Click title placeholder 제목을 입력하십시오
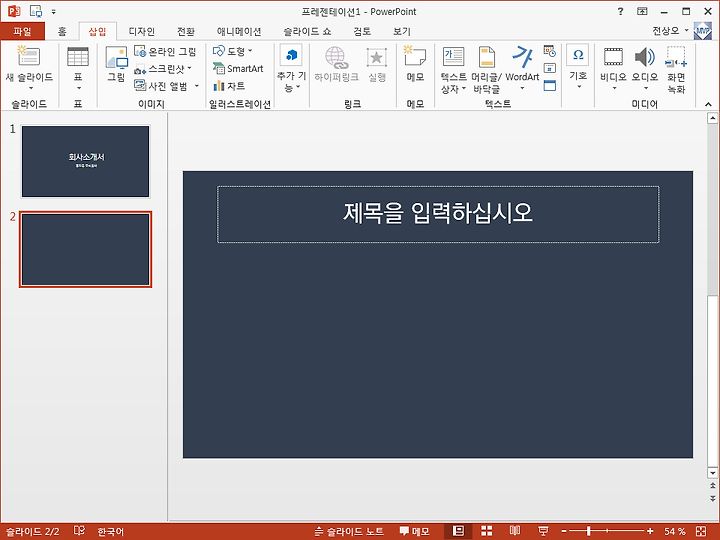720x540 pixels. click(x=438, y=214)
